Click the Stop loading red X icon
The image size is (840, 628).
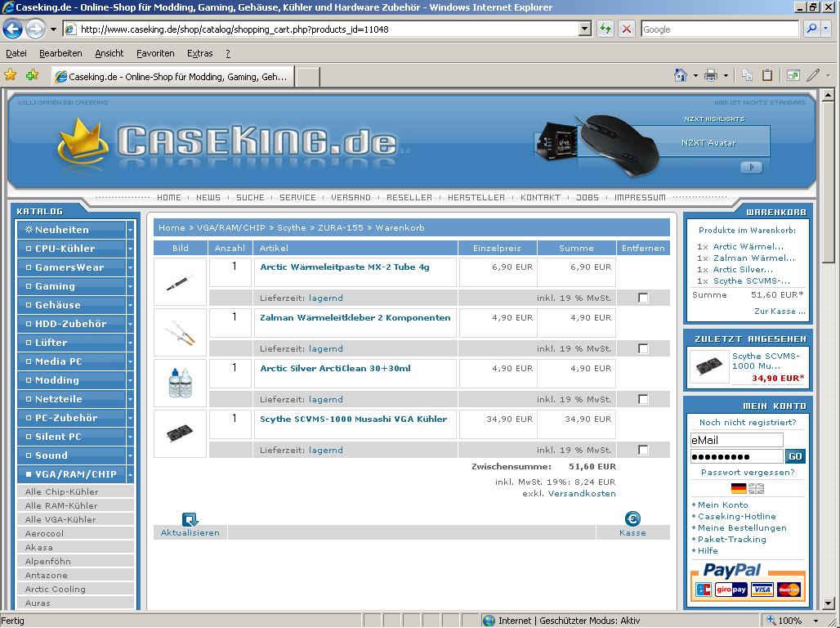(x=626, y=29)
